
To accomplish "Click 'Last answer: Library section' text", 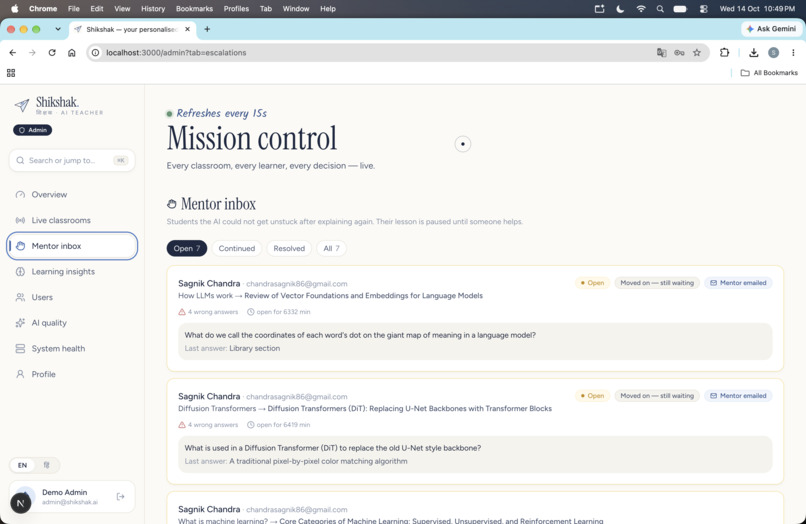I will tap(232, 348).
